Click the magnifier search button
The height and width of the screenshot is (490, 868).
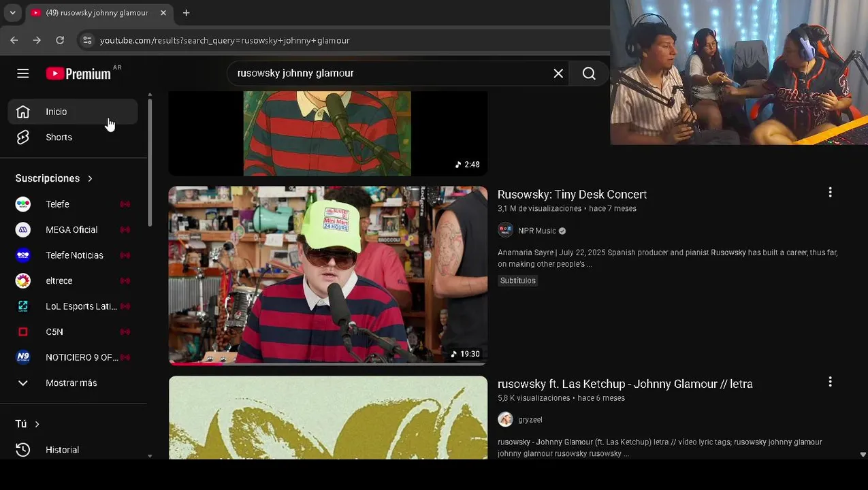pyautogui.click(x=589, y=73)
